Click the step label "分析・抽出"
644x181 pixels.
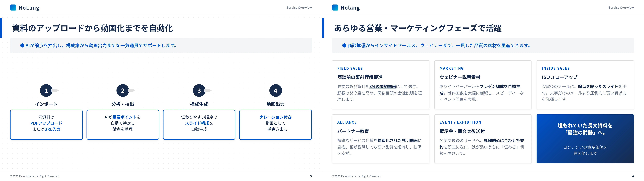123,104
